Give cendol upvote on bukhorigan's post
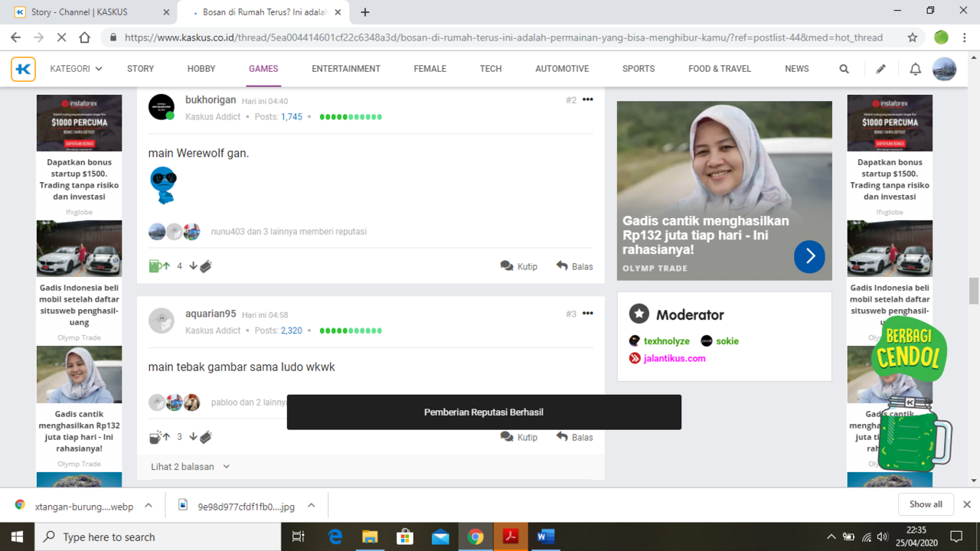The height and width of the screenshot is (551, 980). 159,266
